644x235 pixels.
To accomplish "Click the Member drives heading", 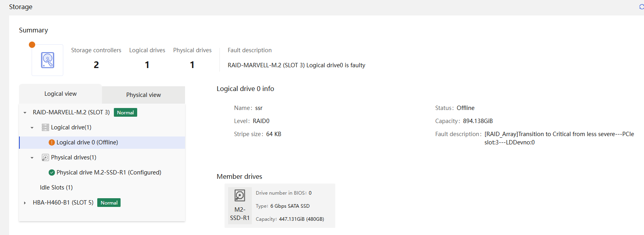I will click(x=239, y=176).
